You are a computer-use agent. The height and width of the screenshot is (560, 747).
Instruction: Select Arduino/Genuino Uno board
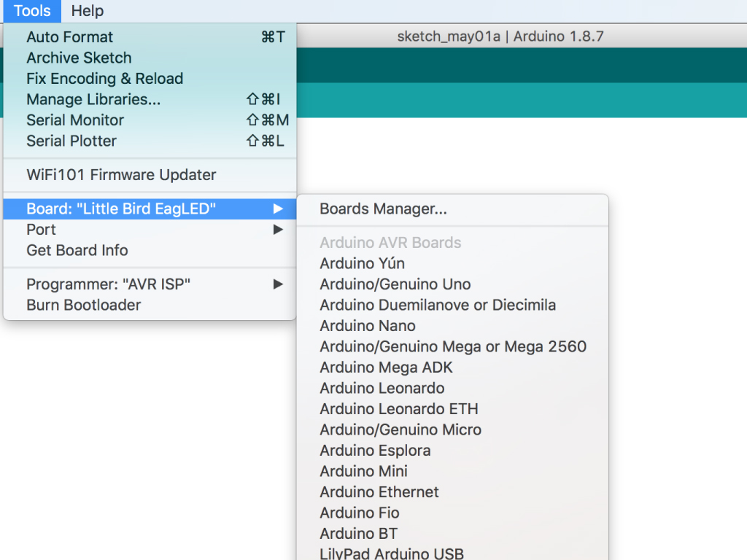click(452, 284)
